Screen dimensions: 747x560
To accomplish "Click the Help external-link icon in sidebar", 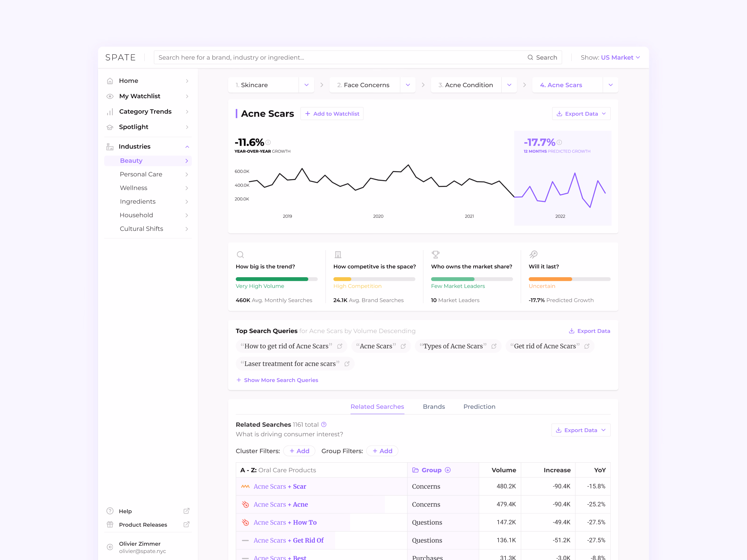I will (x=187, y=511).
